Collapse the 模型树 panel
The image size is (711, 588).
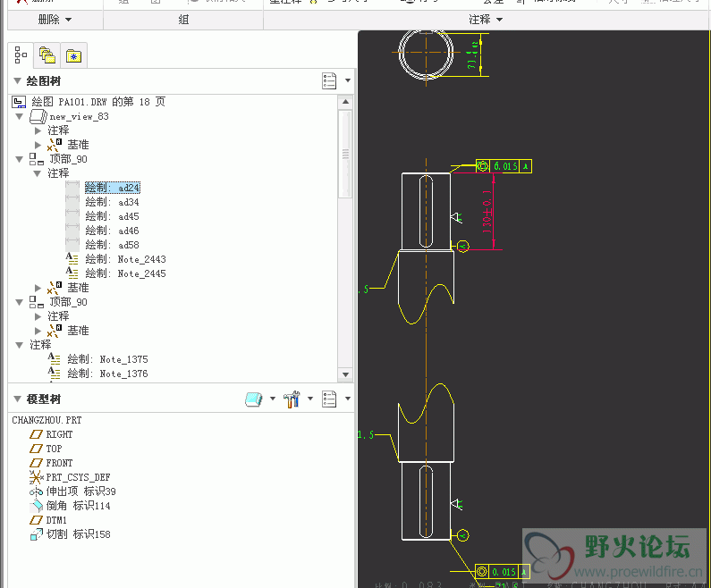click(17, 399)
